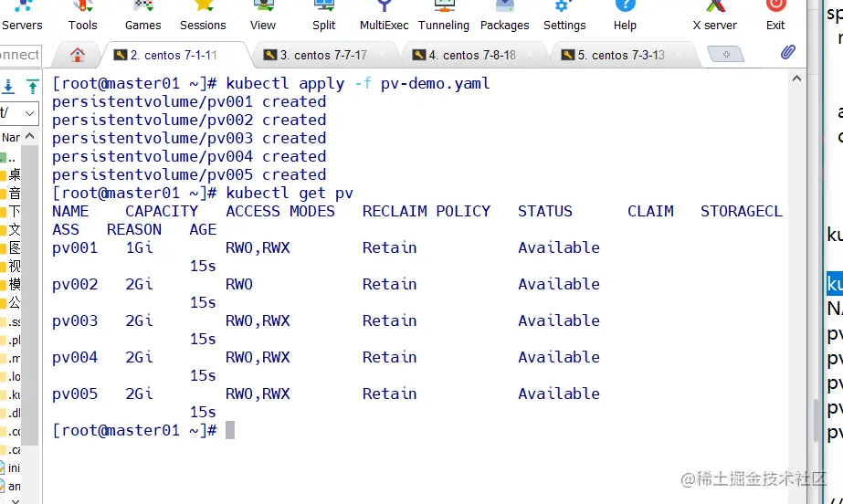Open the Packages manager
Screen dimensions: 843x504
click(x=504, y=16)
